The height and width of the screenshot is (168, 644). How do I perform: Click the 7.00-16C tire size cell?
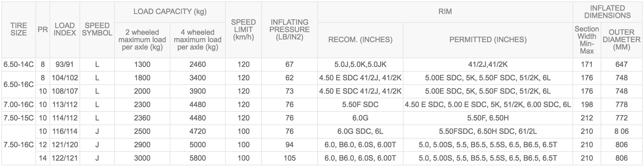[19, 105]
